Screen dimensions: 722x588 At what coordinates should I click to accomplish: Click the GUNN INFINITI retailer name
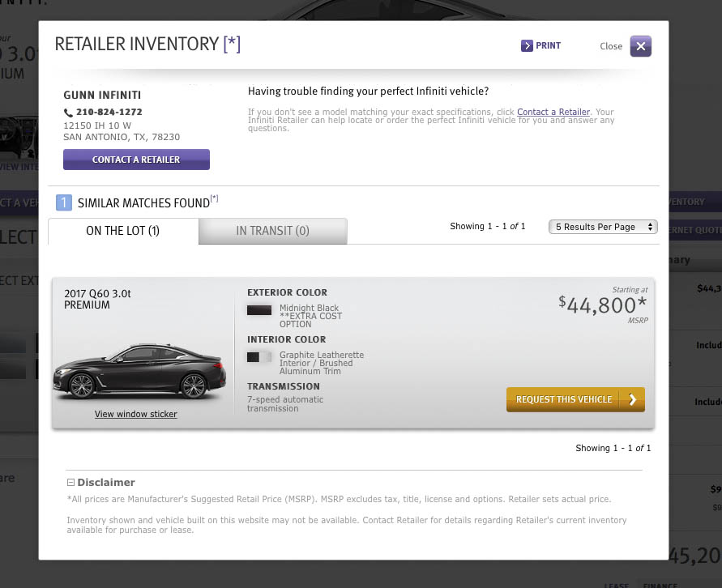(x=102, y=95)
